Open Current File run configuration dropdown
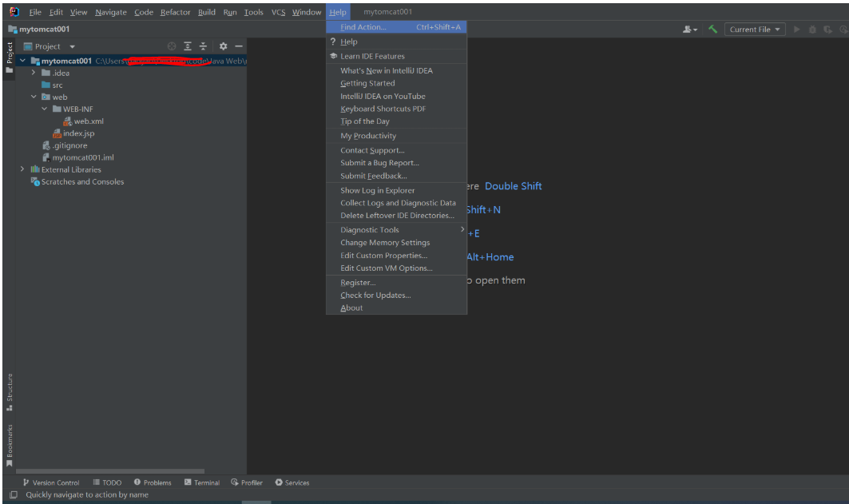This screenshot has width=849, height=504. pyautogui.click(x=755, y=30)
